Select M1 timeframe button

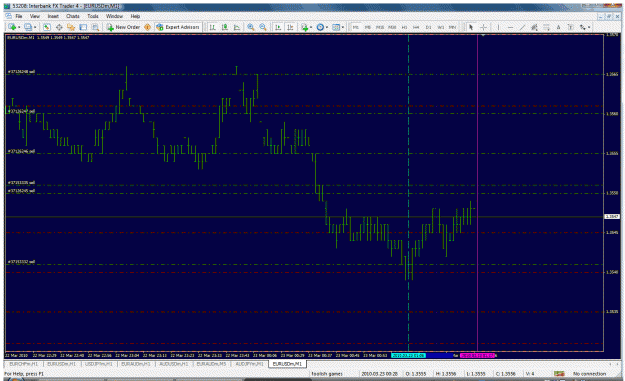pyautogui.click(x=356, y=27)
